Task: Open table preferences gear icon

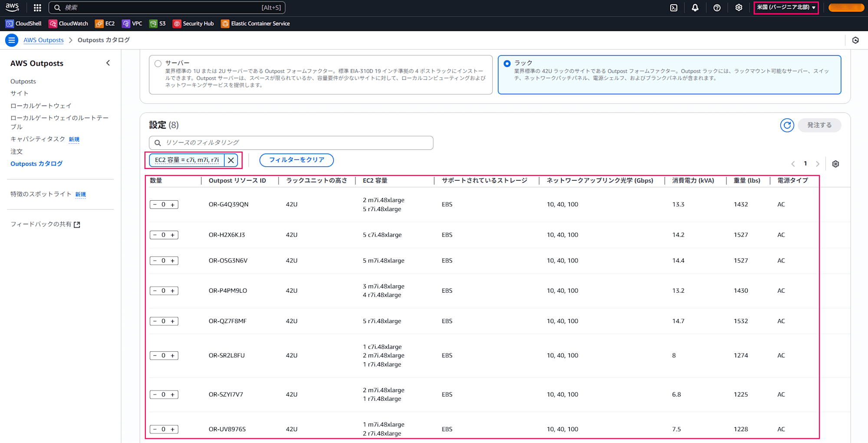Action: [x=835, y=164]
